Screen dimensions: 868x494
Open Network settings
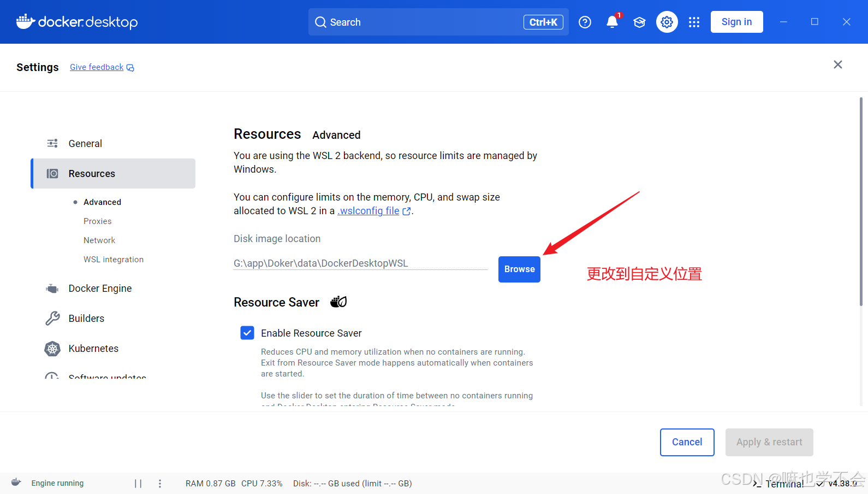tap(99, 240)
